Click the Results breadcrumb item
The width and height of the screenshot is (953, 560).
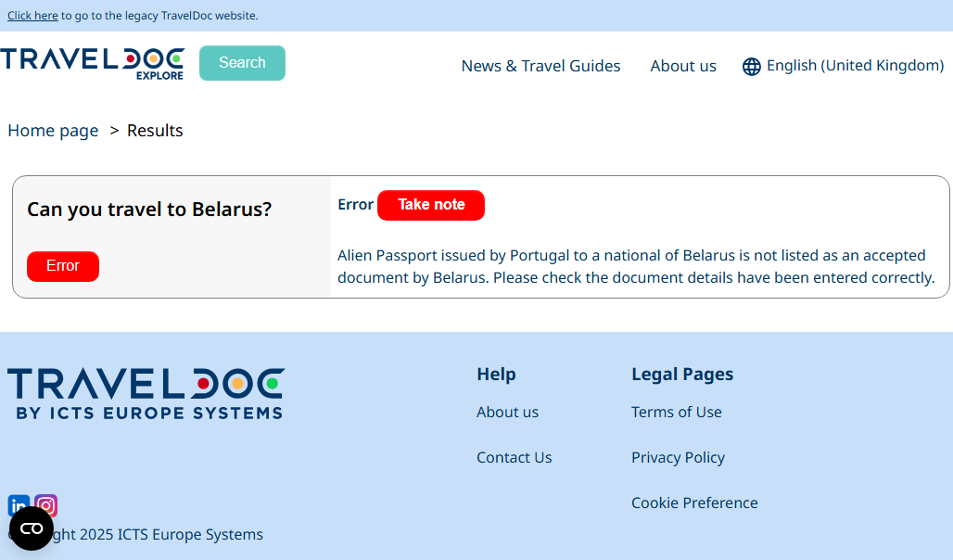point(155,130)
